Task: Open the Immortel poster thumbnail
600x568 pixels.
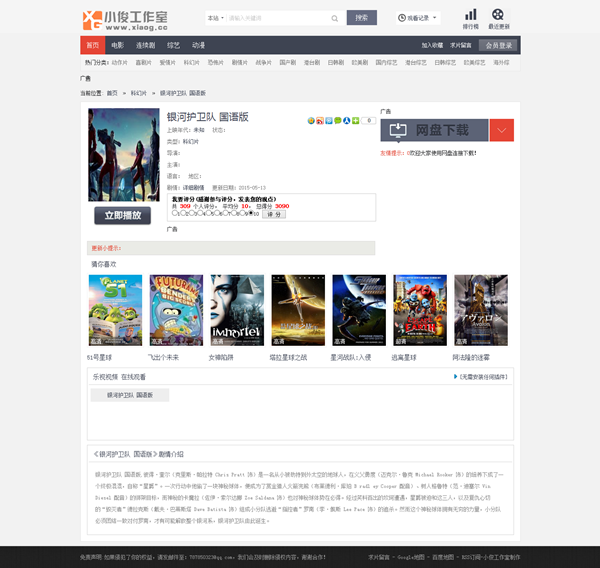Action: (237, 310)
